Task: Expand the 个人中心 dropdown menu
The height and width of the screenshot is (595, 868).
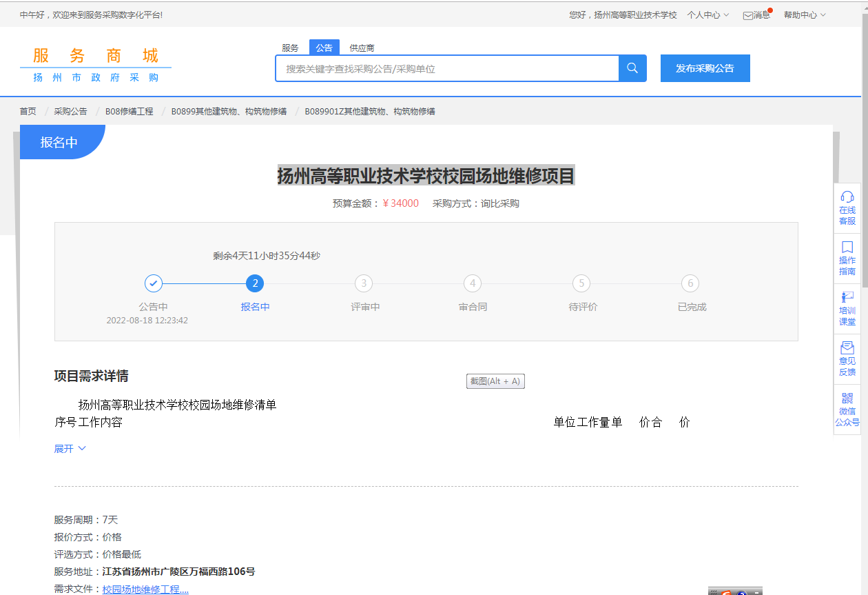Action: [x=707, y=15]
